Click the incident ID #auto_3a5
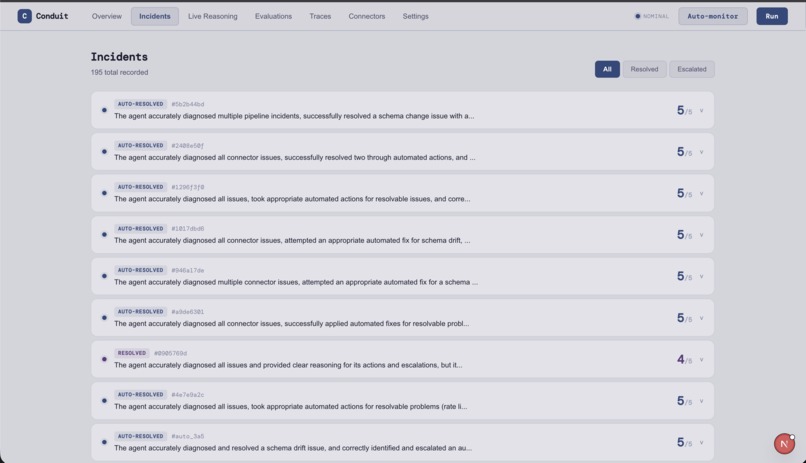Screen dimensions: 806x463 [x=188, y=436]
